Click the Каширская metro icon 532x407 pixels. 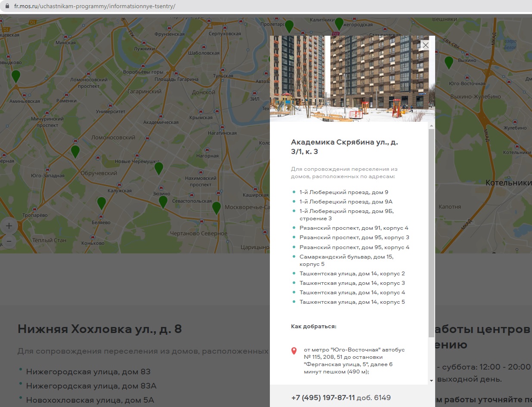(x=255, y=188)
